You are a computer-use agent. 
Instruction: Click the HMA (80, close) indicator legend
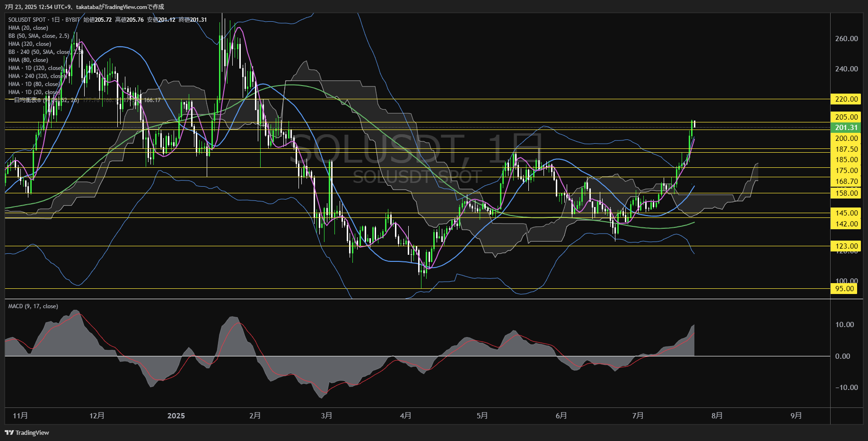pyautogui.click(x=28, y=60)
